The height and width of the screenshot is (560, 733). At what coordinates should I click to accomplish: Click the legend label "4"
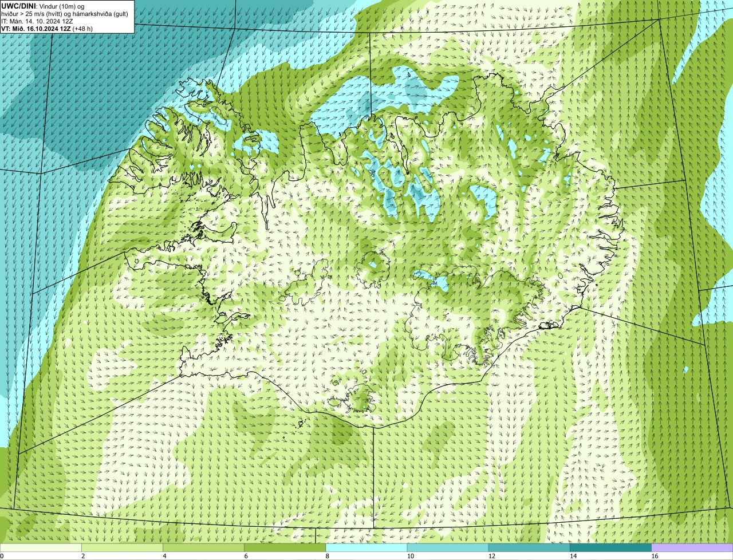coord(164,556)
